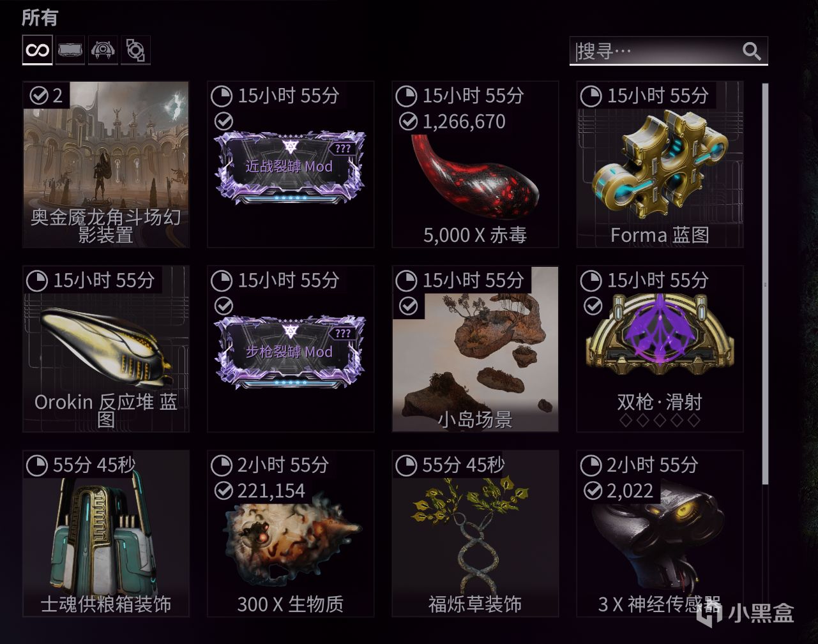818x644 pixels.
Task: Select the companion sentinel filter icon
Action: (x=103, y=50)
